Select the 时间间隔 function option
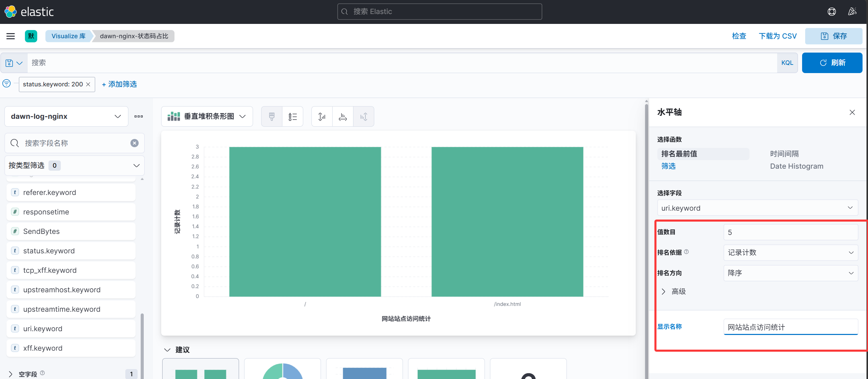 point(784,154)
